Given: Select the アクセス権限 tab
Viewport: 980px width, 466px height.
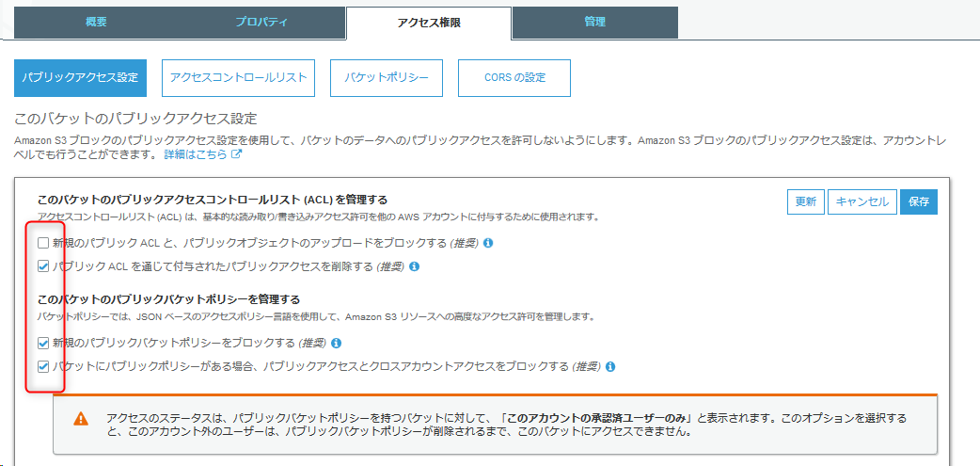Looking at the screenshot, I should click(x=429, y=23).
